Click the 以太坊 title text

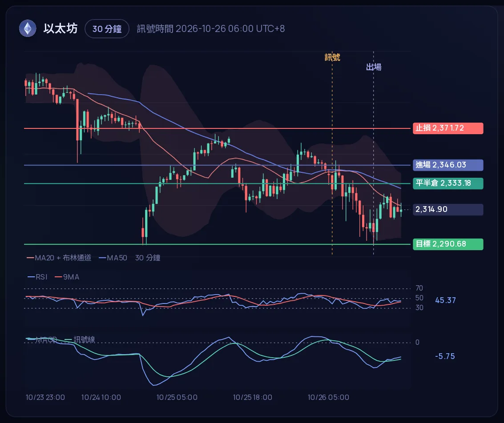click(60, 28)
